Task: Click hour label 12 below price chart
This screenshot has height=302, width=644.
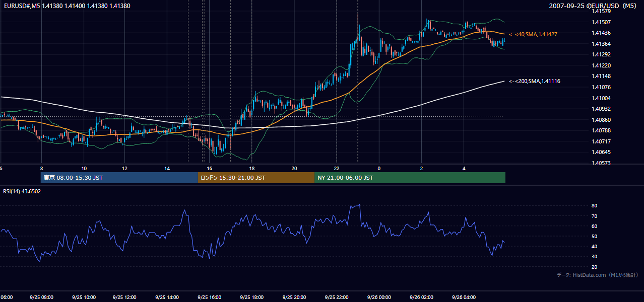Action: [x=125, y=168]
